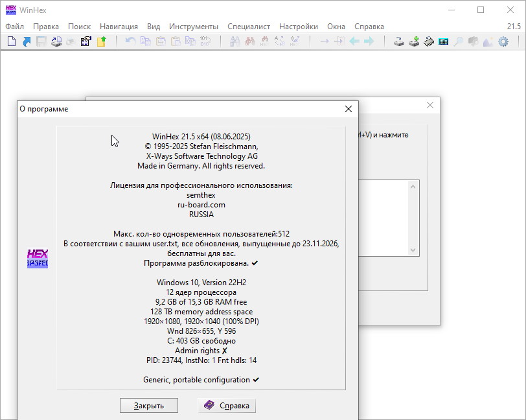
Task: Click the 'PID: 23744' line
Action: pyautogui.click(x=201, y=360)
